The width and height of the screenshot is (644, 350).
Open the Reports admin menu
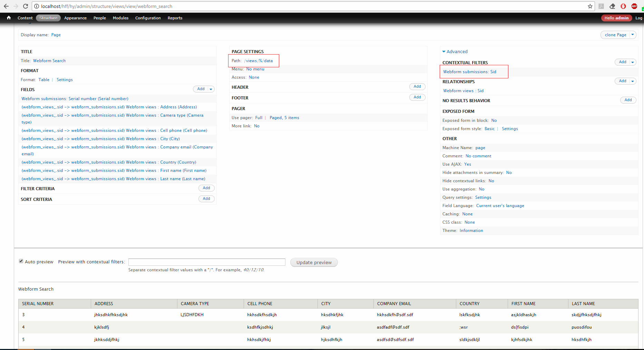pyautogui.click(x=175, y=18)
